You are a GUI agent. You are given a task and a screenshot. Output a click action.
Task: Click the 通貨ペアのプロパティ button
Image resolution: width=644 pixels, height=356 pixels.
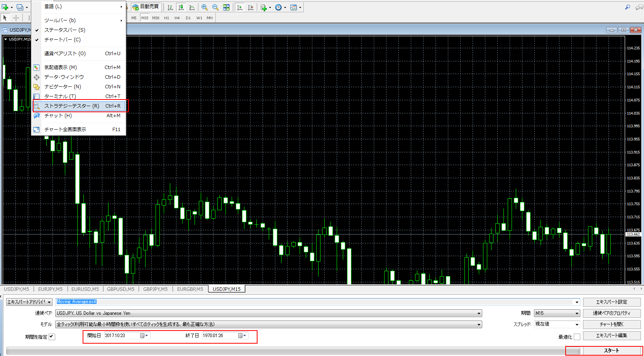click(x=612, y=313)
